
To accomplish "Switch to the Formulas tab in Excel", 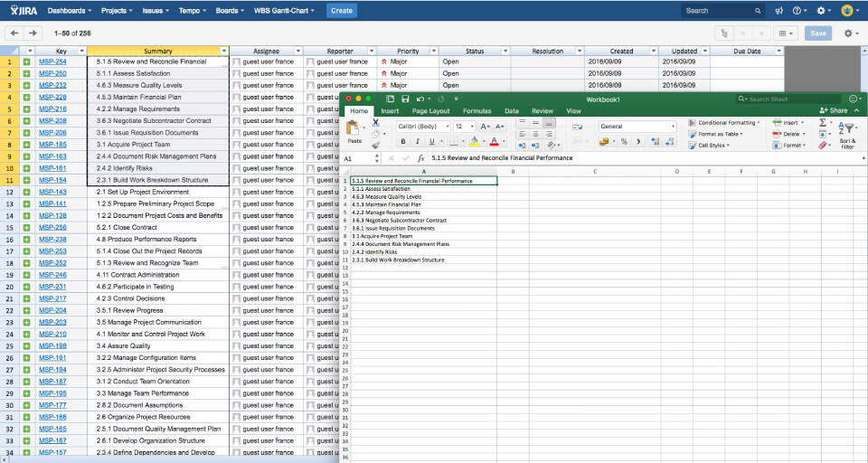I will tap(476, 111).
